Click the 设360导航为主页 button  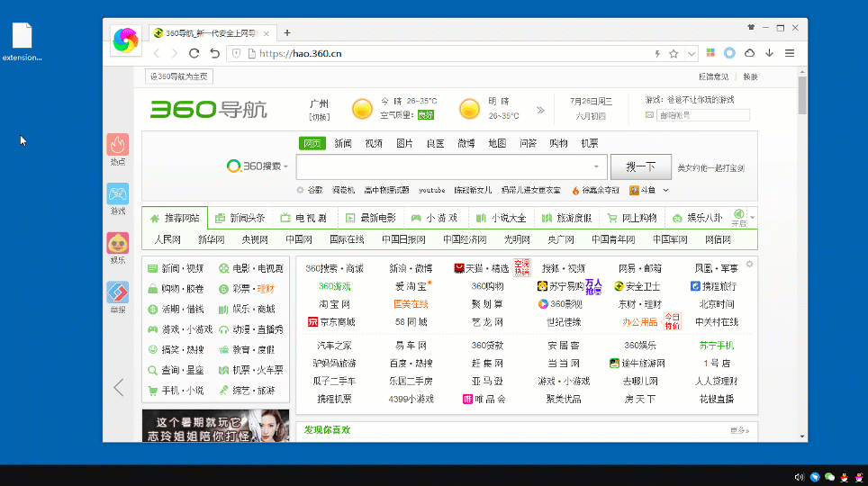(179, 76)
